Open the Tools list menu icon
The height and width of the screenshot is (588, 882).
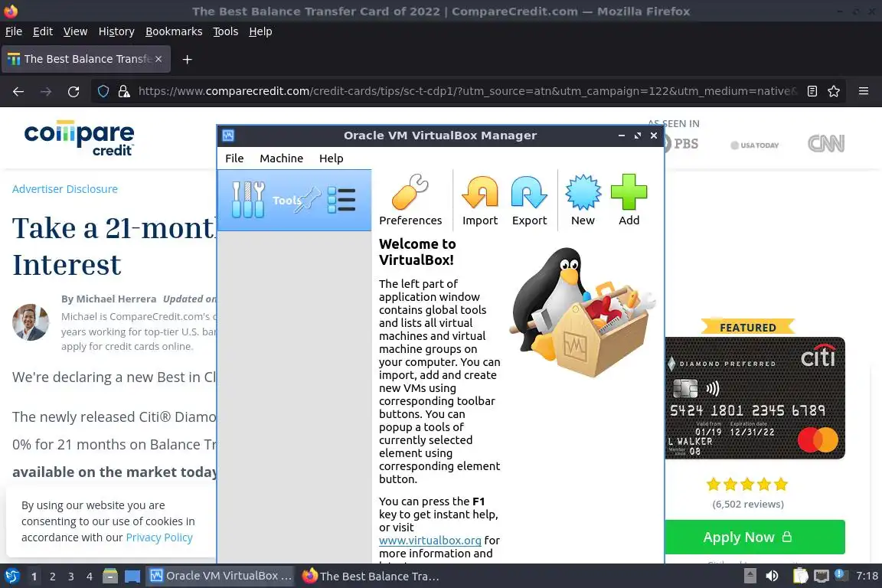click(x=341, y=200)
